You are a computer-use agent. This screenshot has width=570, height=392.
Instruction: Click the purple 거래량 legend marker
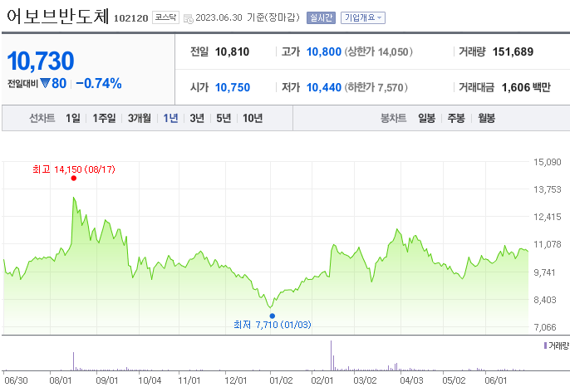(545, 345)
